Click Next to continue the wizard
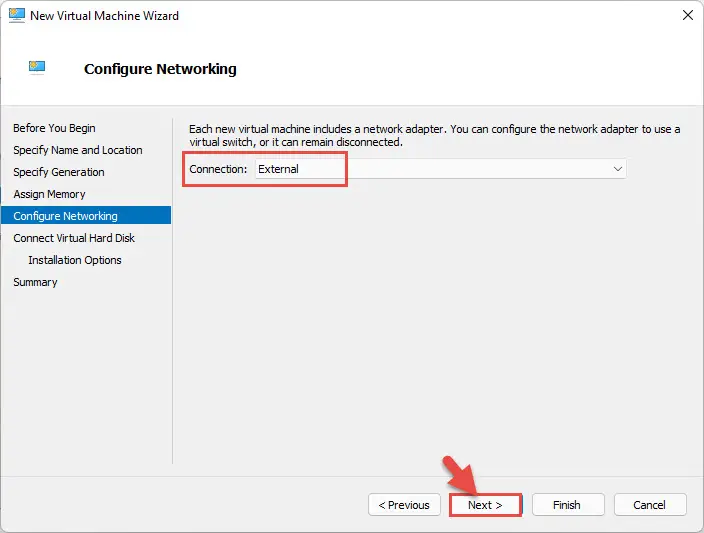The height and width of the screenshot is (533, 704). click(485, 505)
